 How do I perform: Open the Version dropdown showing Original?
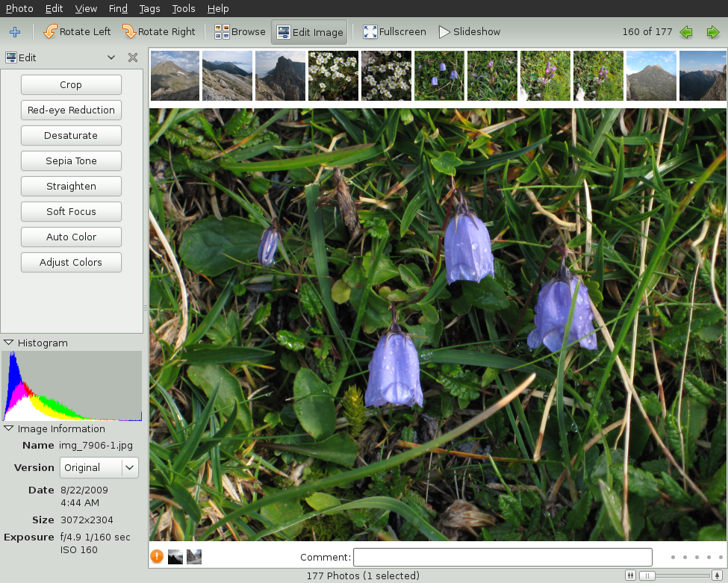click(x=99, y=467)
